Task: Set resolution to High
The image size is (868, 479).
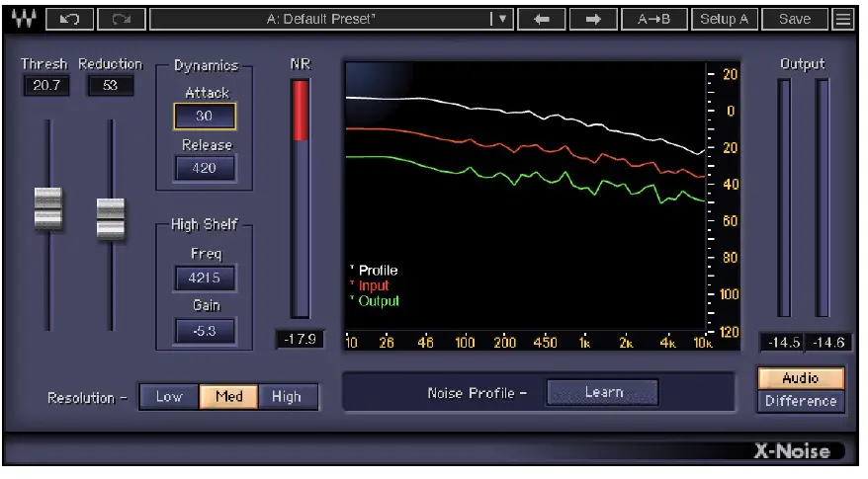Action: click(x=288, y=397)
